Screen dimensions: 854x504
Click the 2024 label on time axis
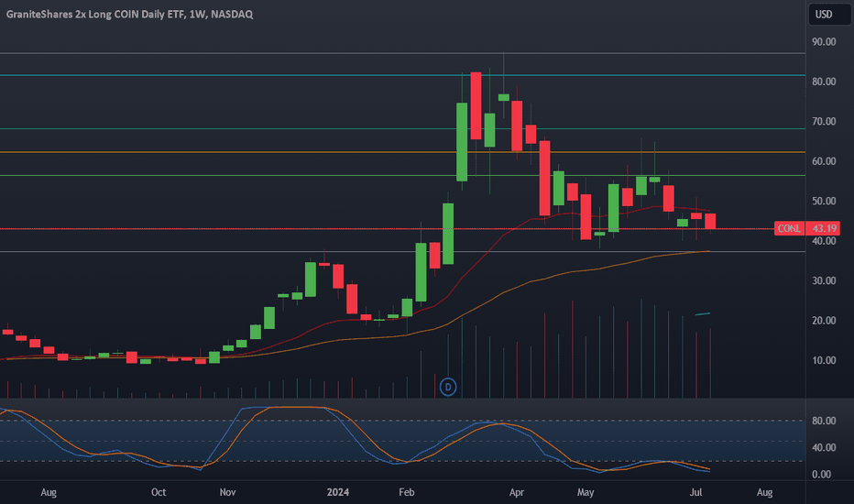tap(338, 492)
